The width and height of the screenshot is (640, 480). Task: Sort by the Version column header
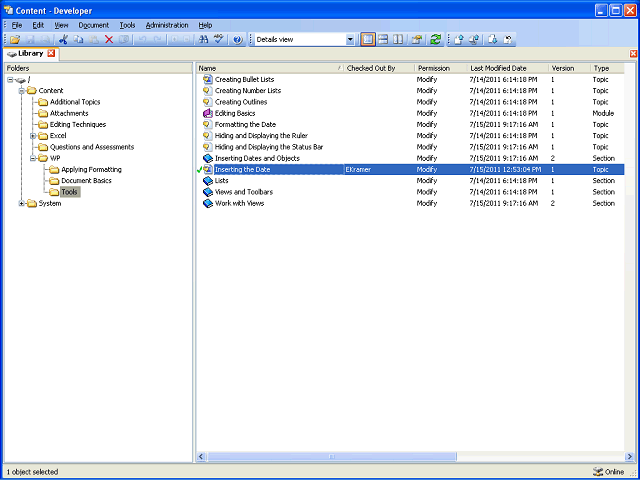click(570, 68)
